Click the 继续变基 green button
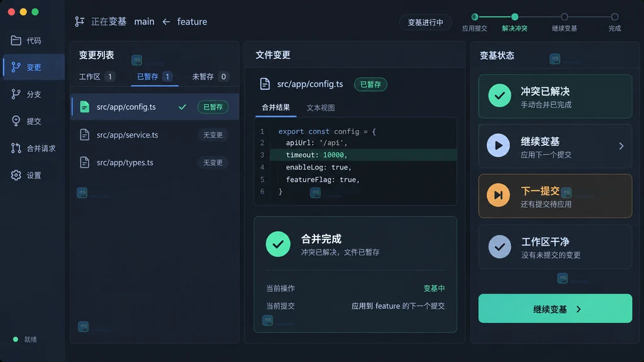The image size is (644, 362). (x=555, y=308)
